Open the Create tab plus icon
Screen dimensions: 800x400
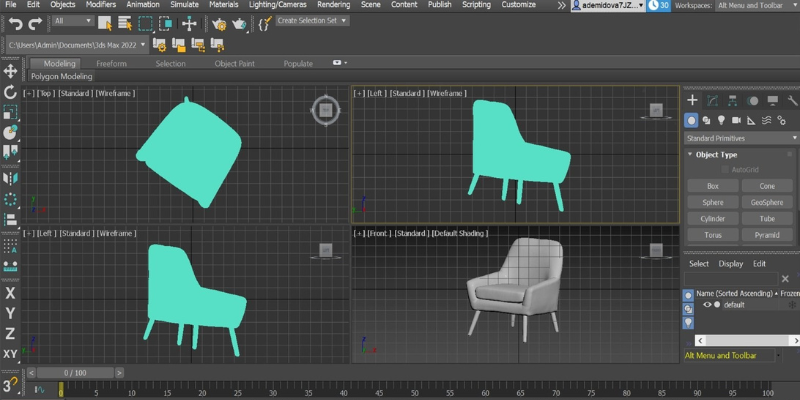pos(692,100)
